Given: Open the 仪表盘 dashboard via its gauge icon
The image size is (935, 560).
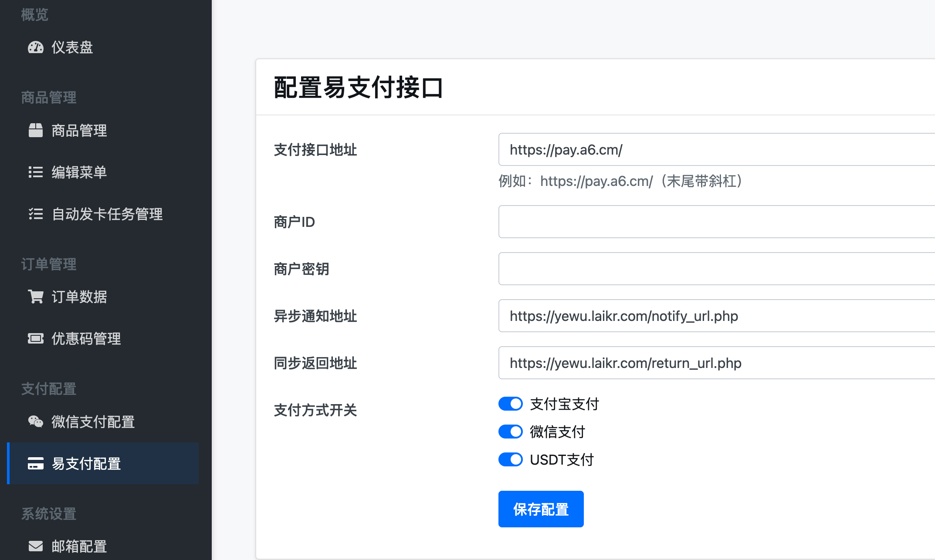Looking at the screenshot, I should tap(36, 48).
